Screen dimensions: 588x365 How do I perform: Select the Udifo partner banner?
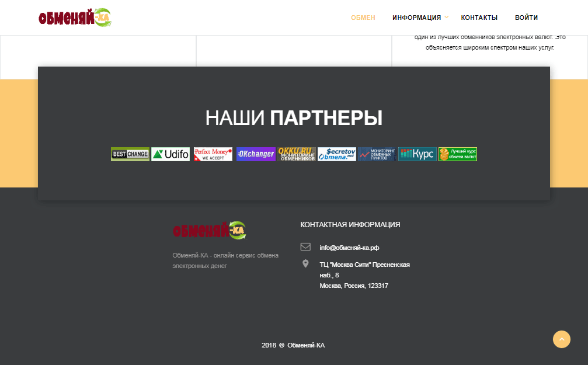point(171,154)
